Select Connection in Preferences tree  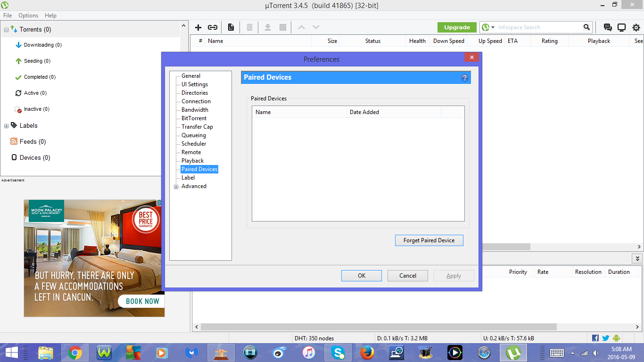(x=196, y=101)
